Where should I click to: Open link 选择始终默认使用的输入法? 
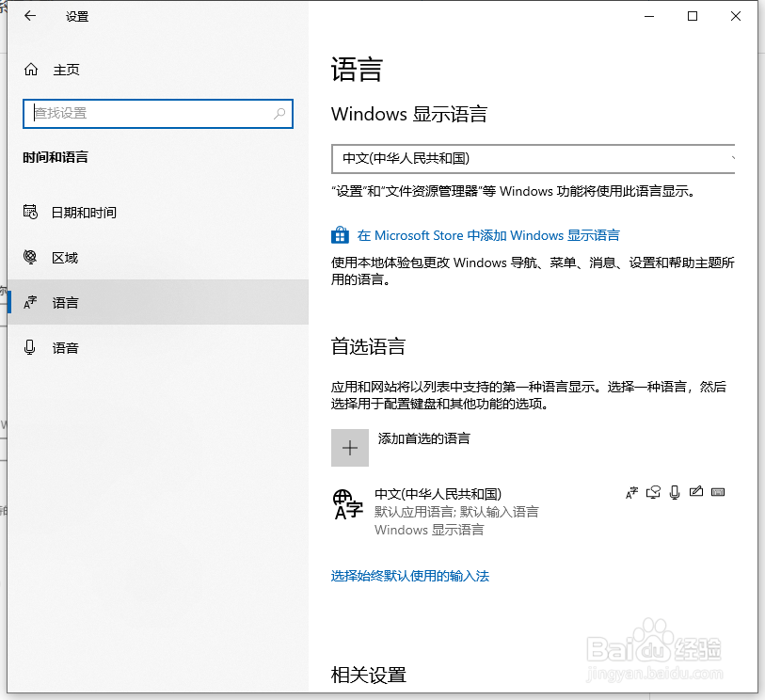point(410,576)
